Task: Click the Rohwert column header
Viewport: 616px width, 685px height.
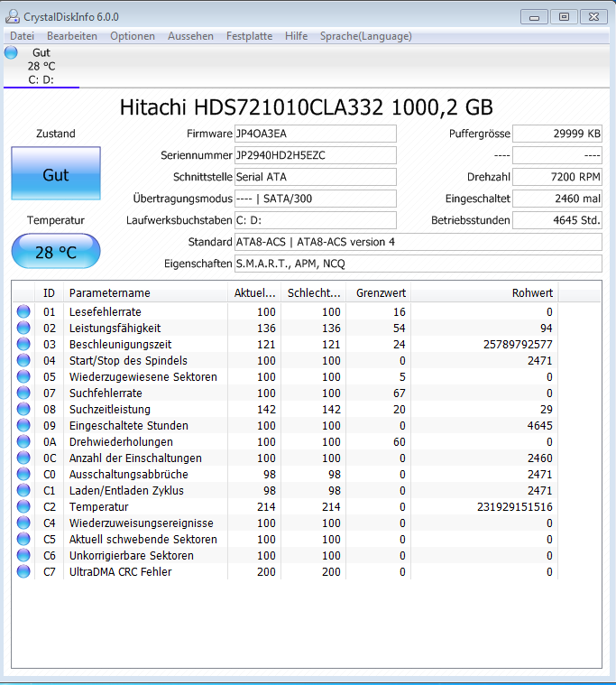Action: 484,292
